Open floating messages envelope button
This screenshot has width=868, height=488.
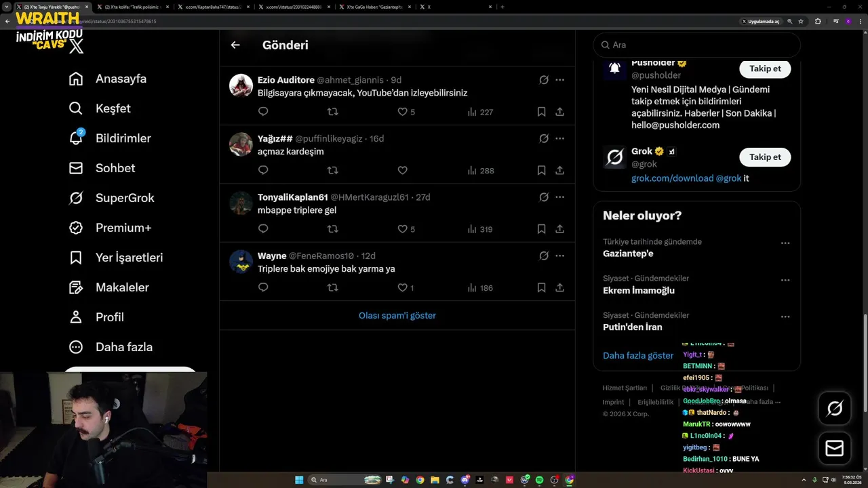(x=835, y=448)
